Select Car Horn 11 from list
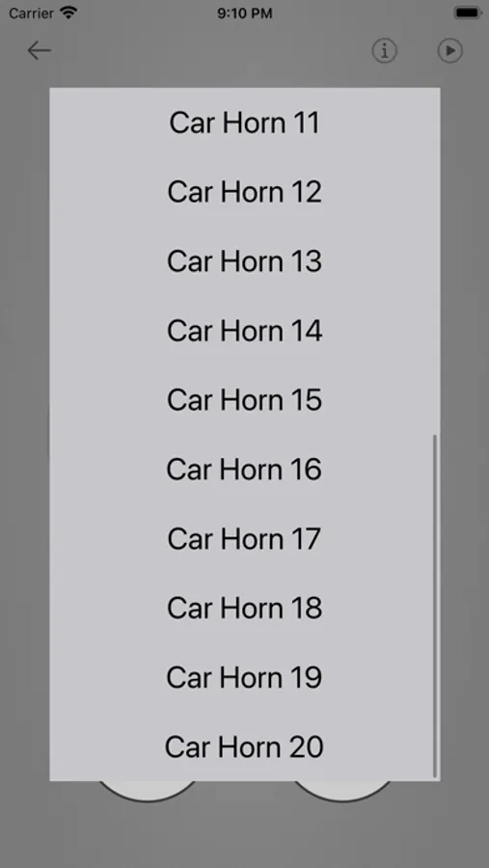Screen dimensions: 489x868 [x=244, y=122]
